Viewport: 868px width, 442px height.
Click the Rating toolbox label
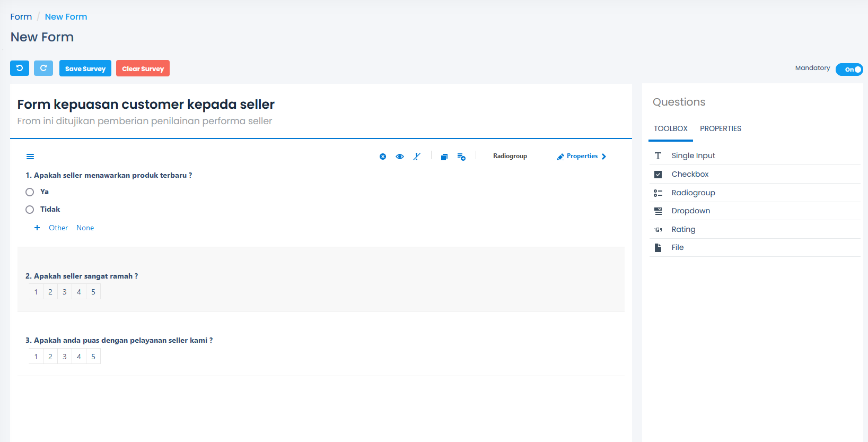tap(683, 229)
